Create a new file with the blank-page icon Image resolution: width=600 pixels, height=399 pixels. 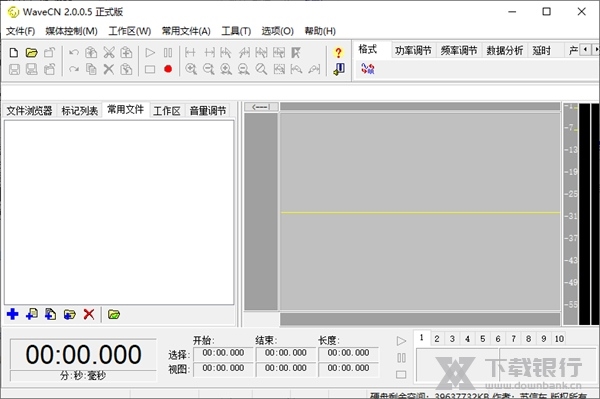pos(14,52)
